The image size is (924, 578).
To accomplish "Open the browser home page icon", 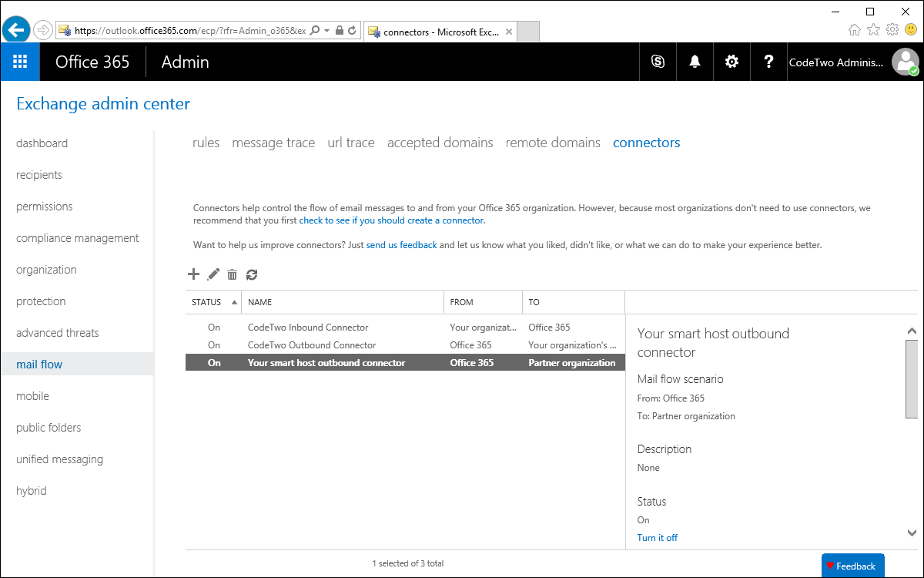I will point(854,29).
